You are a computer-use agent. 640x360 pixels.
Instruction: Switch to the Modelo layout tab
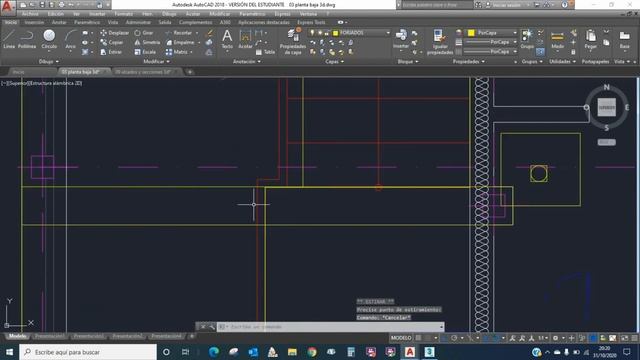18,336
